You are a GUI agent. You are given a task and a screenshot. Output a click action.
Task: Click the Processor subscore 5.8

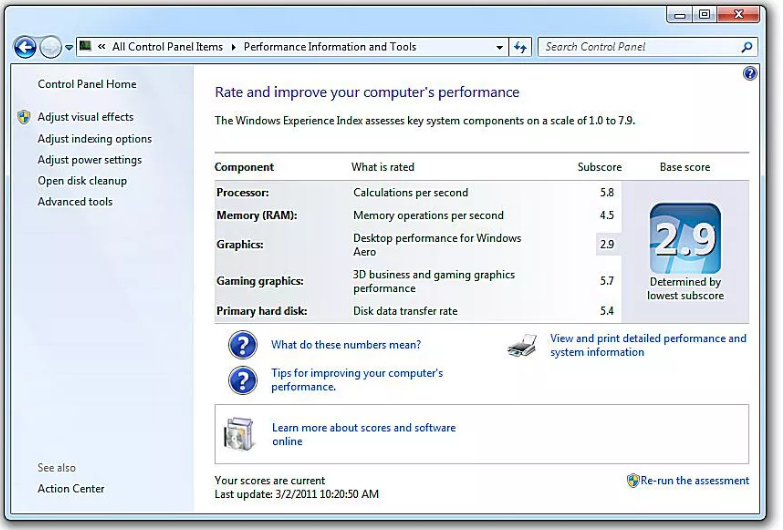607,193
